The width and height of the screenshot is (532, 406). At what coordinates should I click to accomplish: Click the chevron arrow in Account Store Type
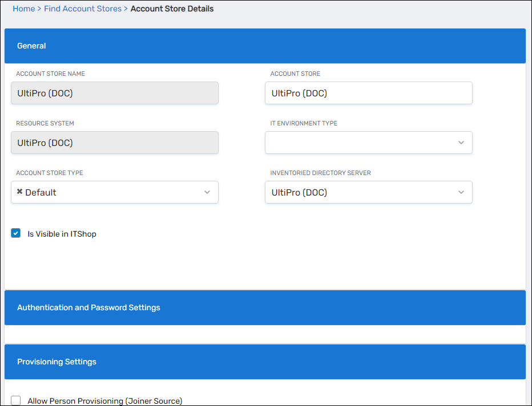point(207,192)
